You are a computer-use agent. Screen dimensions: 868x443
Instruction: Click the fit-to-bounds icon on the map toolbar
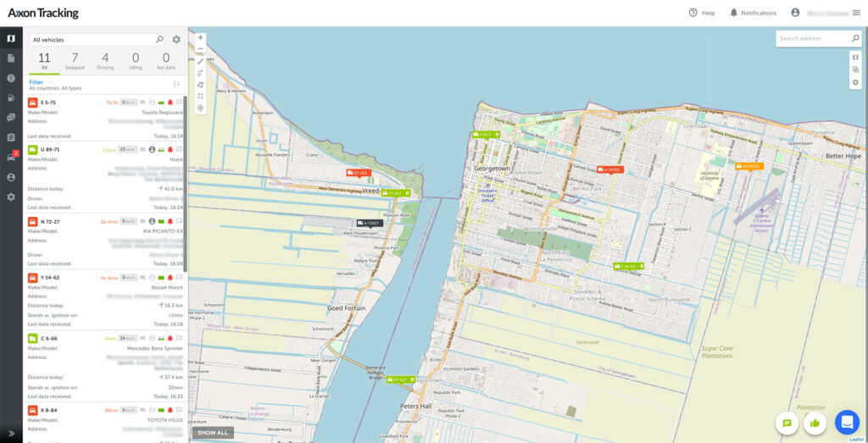pyautogui.click(x=200, y=96)
